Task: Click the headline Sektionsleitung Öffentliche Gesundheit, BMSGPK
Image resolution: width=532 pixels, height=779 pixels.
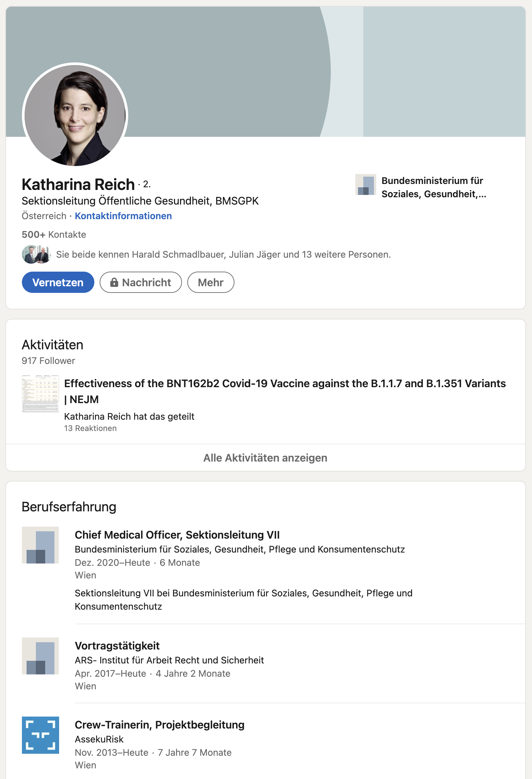Action: tap(140, 201)
